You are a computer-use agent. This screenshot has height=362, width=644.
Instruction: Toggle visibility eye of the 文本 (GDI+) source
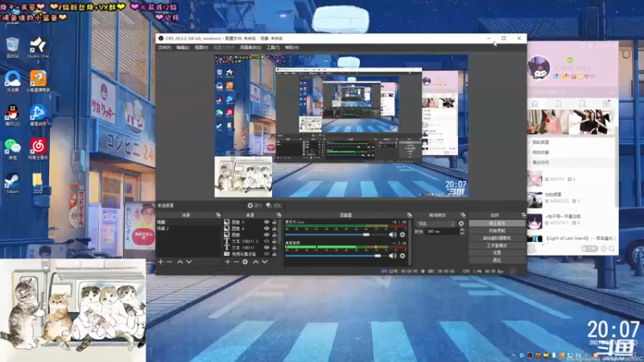pyautogui.click(x=266, y=248)
